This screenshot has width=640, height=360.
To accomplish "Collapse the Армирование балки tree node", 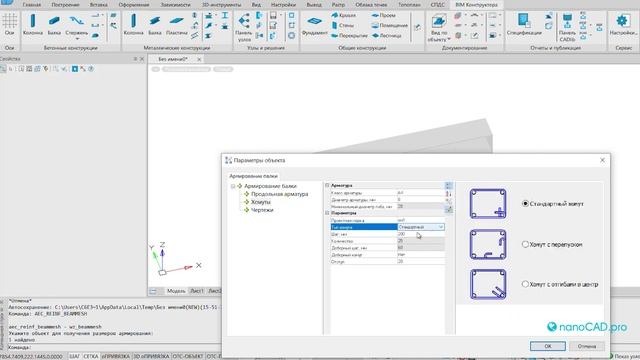I will point(233,186).
